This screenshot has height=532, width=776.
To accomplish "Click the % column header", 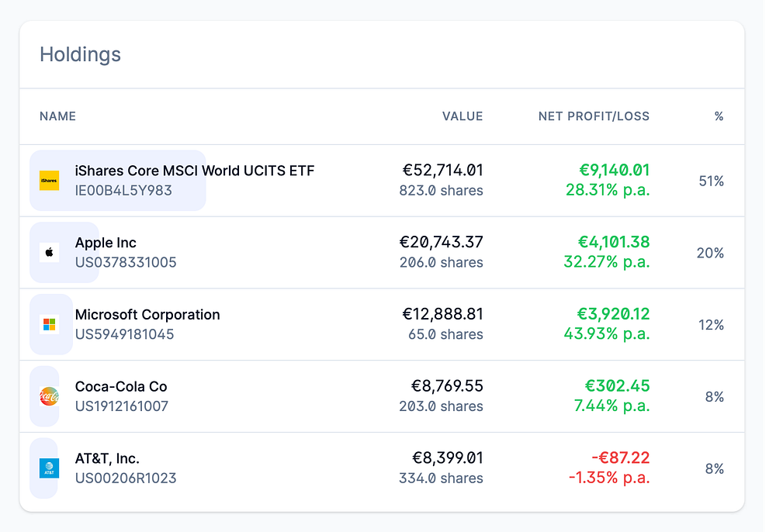I will (x=719, y=116).
